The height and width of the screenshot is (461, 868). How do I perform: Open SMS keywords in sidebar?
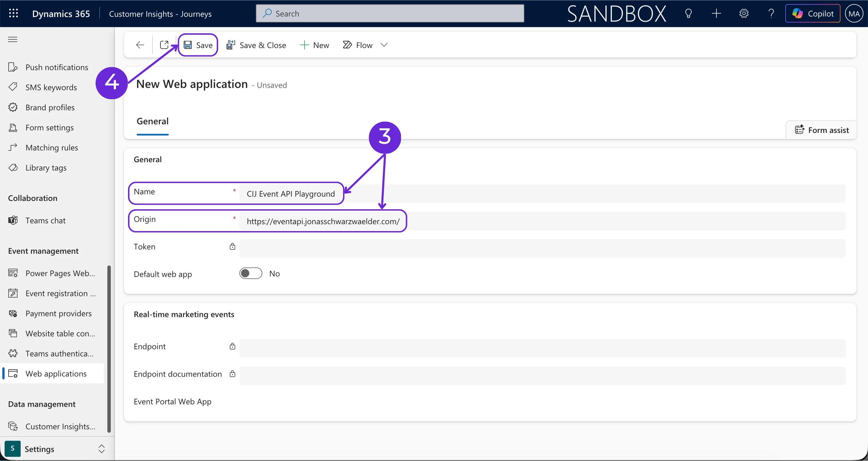tap(52, 87)
